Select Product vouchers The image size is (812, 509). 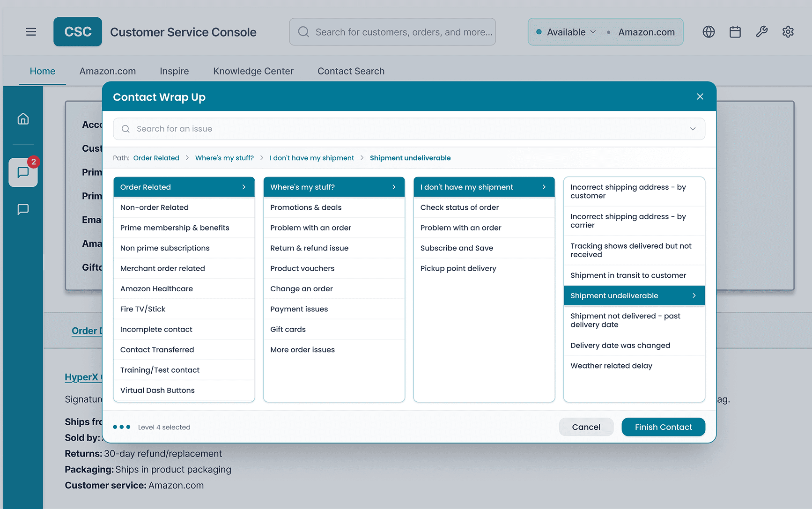[x=334, y=268]
